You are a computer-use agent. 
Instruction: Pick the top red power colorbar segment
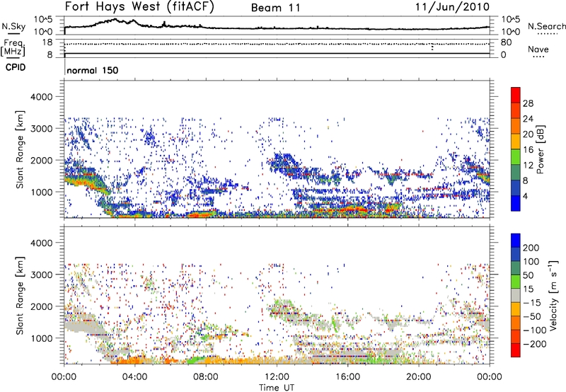point(516,96)
